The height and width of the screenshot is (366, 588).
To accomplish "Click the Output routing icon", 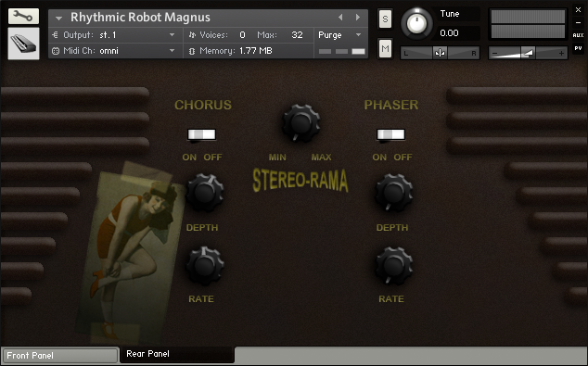I will click(55, 35).
